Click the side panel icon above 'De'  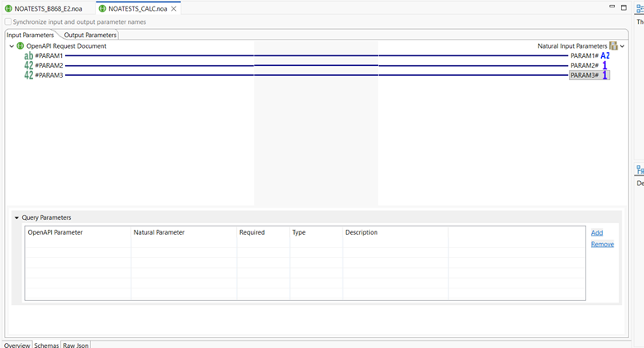pos(640,169)
